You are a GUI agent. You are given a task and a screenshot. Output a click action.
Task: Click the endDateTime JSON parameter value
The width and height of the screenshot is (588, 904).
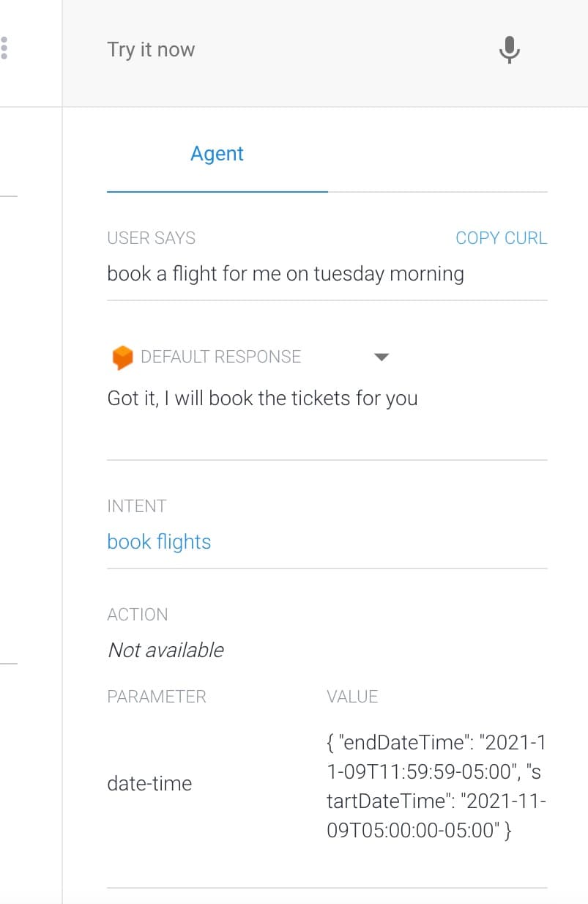click(x=436, y=786)
